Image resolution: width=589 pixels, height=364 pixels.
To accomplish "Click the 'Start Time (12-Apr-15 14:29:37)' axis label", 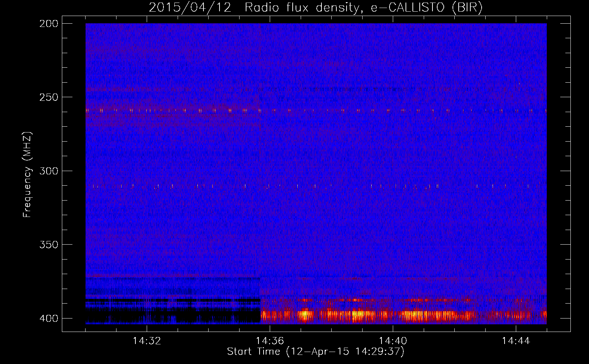I will click(x=316, y=352).
